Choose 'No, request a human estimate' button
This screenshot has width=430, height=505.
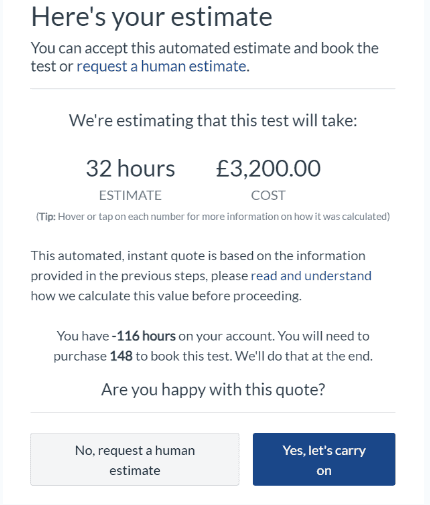pyautogui.click(x=135, y=459)
